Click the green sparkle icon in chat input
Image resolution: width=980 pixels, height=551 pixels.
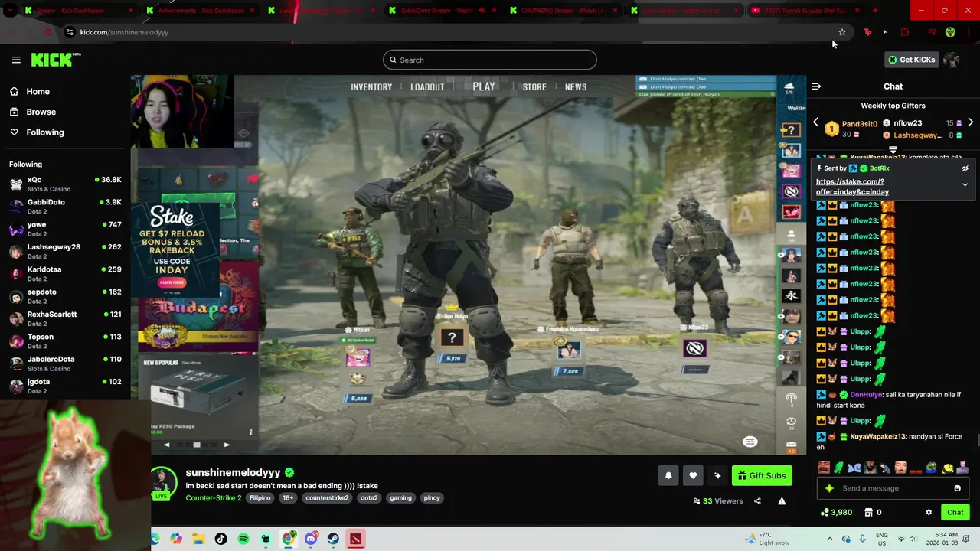(828, 488)
